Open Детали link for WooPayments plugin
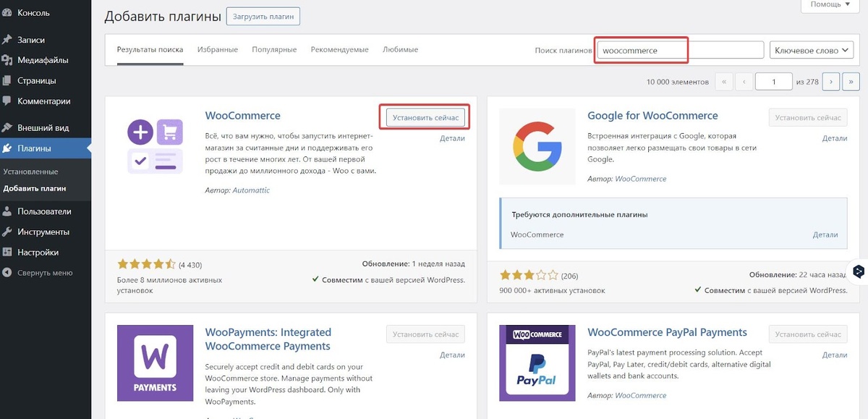868x419 pixels. [452, 355]
